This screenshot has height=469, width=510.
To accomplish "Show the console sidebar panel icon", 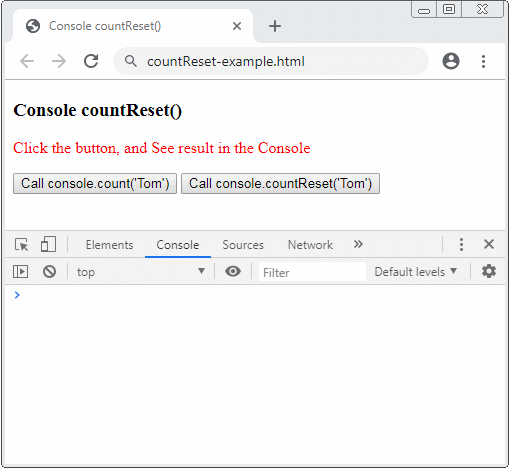I will pos(21,271).
